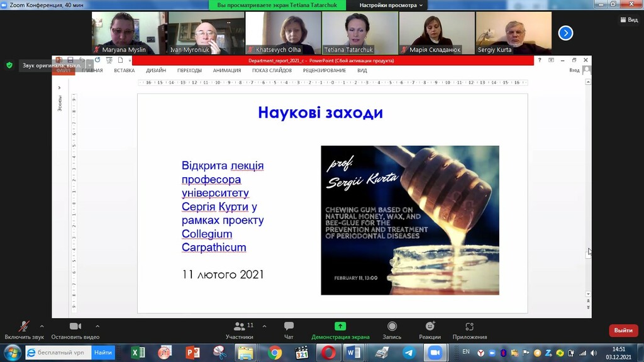Screen dimensions: 644x362
Task: Open Media Player Classic 321 icon
Action: pos(302,353)
